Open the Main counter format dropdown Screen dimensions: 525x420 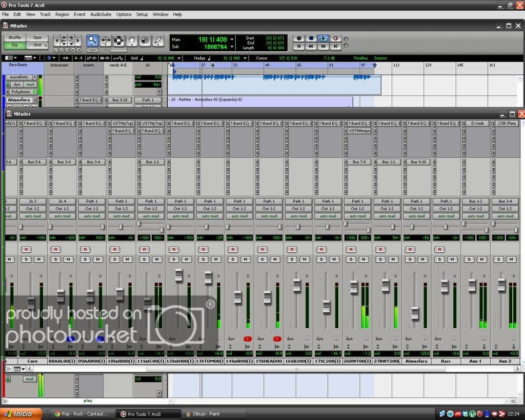click(x=232, y=39)
